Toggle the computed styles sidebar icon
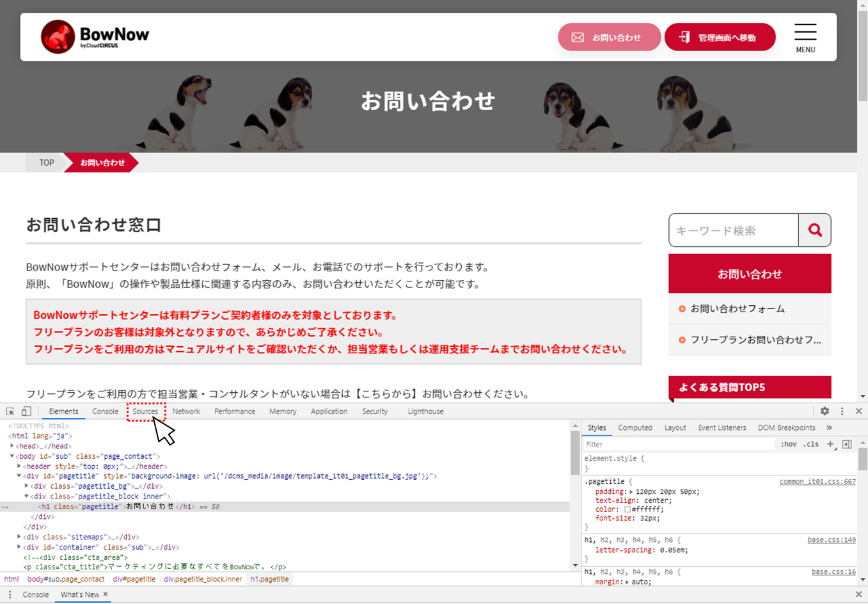This screenshot has width=868, height=604. click(x=847, y=444)
